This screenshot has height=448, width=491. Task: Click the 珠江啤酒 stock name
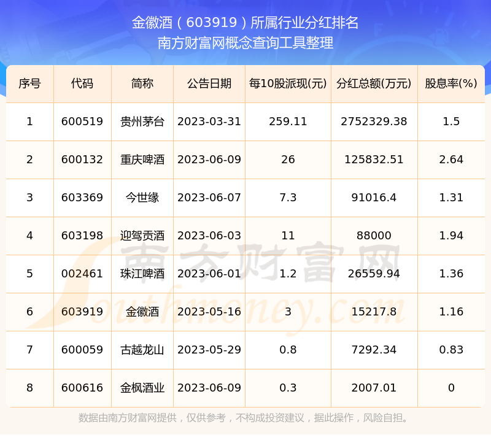[x=142, y=274]
